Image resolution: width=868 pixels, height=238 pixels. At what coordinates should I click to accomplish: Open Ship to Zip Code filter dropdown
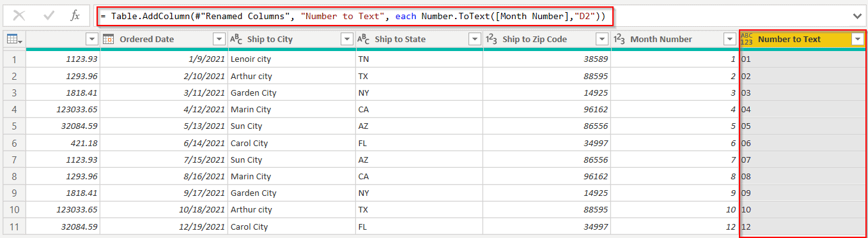point(602,39)
